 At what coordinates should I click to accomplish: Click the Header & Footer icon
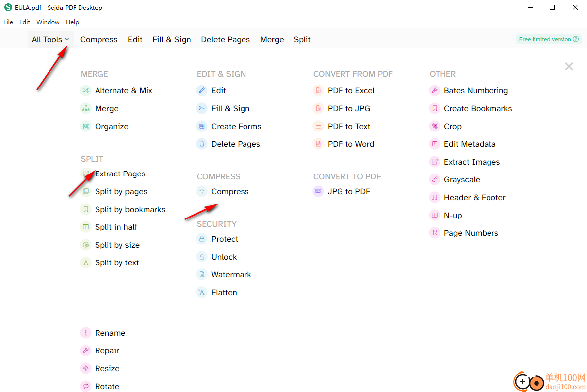[435, 197]
